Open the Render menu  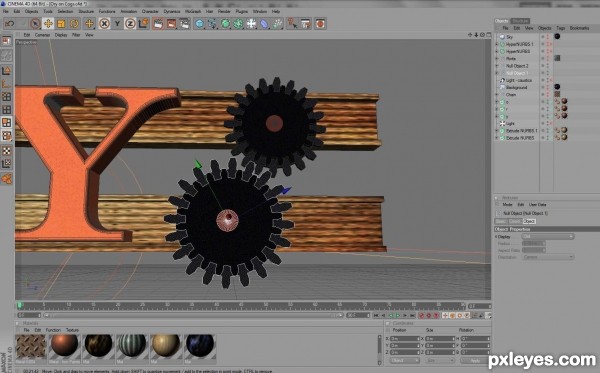point(224,11)
